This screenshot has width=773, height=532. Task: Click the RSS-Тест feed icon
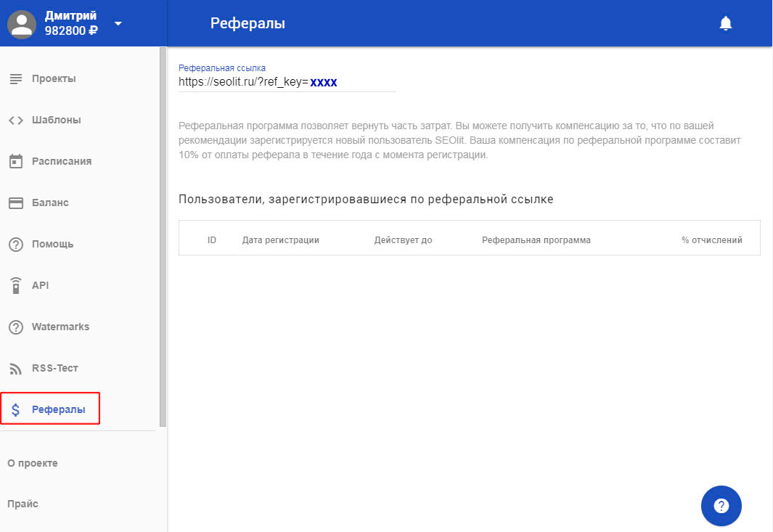(16, 368)
